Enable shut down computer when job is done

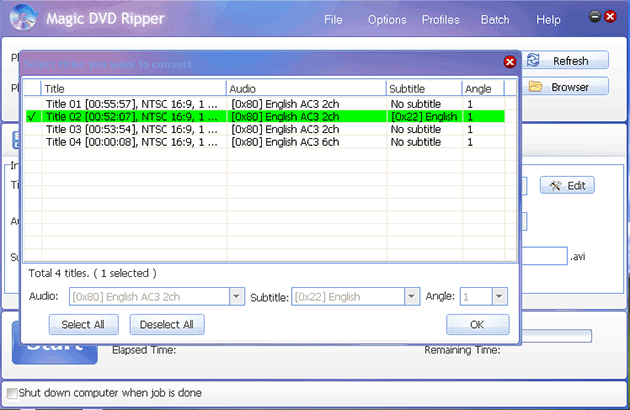click(12, 393)
